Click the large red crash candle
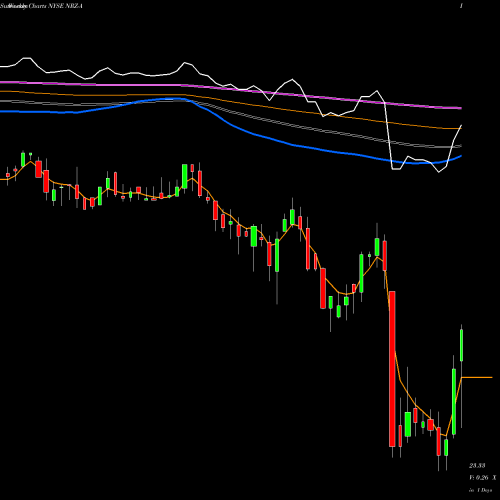Screen dimensions: 500x500 [x=392, y=369]
